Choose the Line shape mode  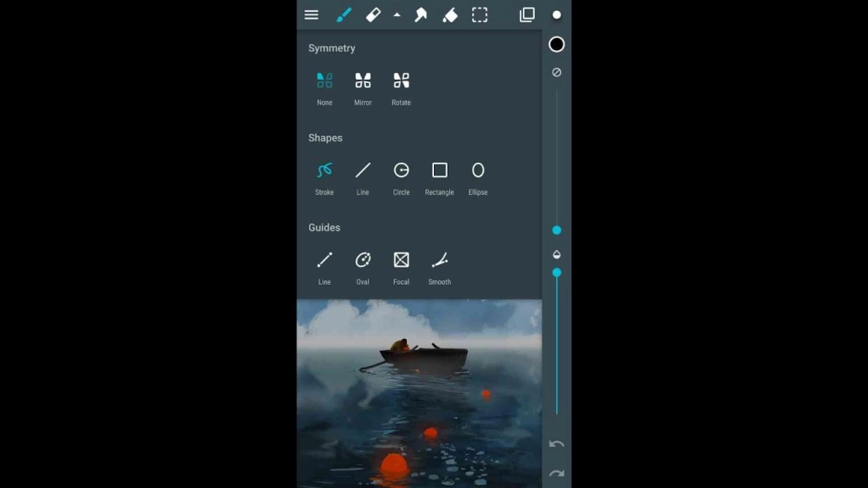(x=363, y=171)
